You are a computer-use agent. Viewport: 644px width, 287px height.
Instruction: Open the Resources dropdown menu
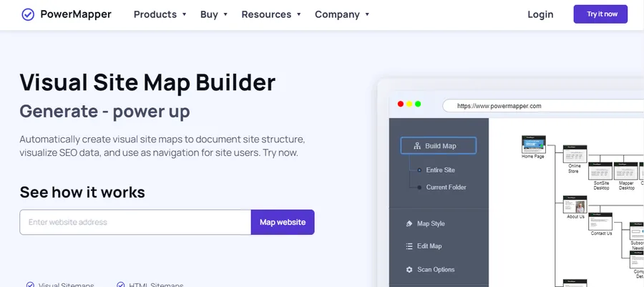[x=271, y=14]
